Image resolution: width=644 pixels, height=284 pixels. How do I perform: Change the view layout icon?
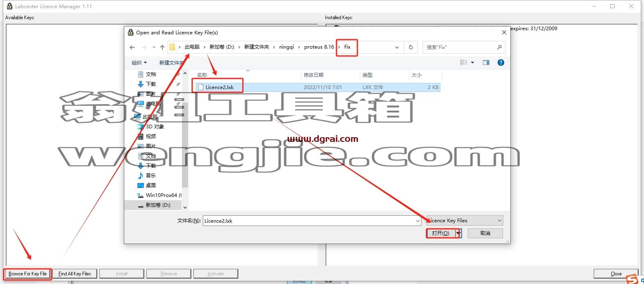464,63
